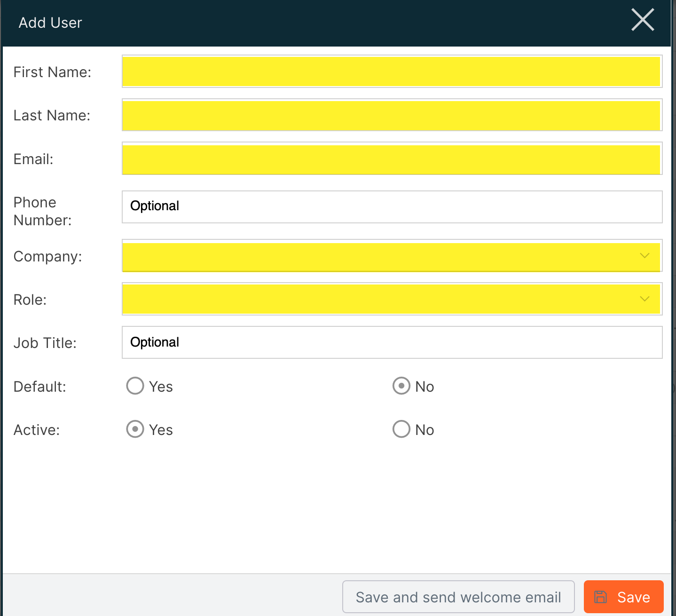Click the Job Title optional field
Image resolution: width=676 pixels, height=616 pixels.
(392, 342)
